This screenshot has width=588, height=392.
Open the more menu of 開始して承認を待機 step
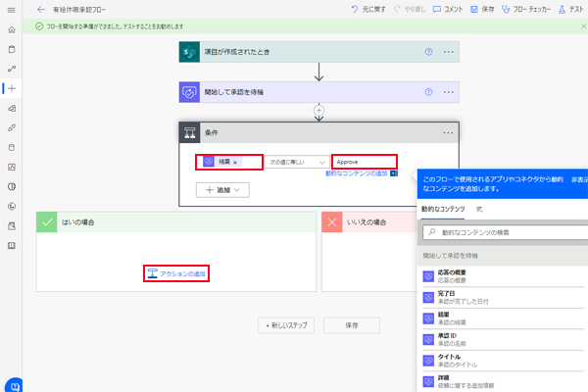coord(449,92)
